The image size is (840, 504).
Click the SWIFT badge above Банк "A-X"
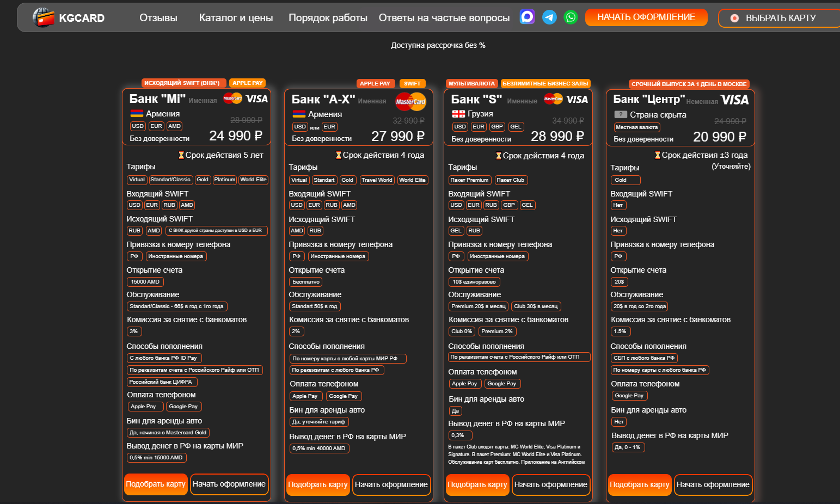click(412, 84)
